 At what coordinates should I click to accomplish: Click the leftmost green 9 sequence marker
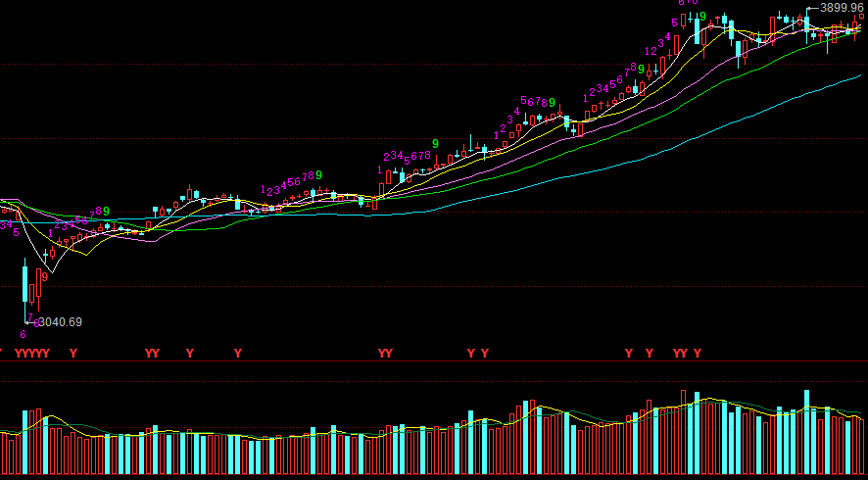(x=106, y=212)
